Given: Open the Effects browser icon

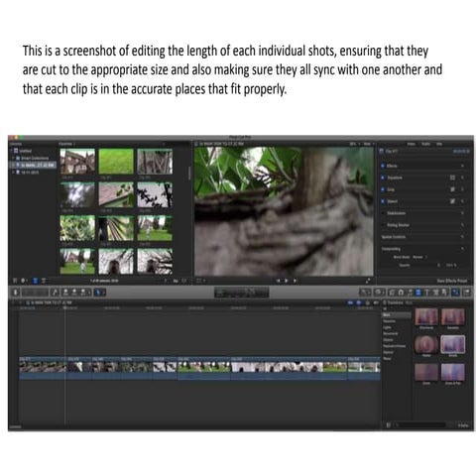Looking at the screenshot, I should pyautogui.click(x=392, y=293).
